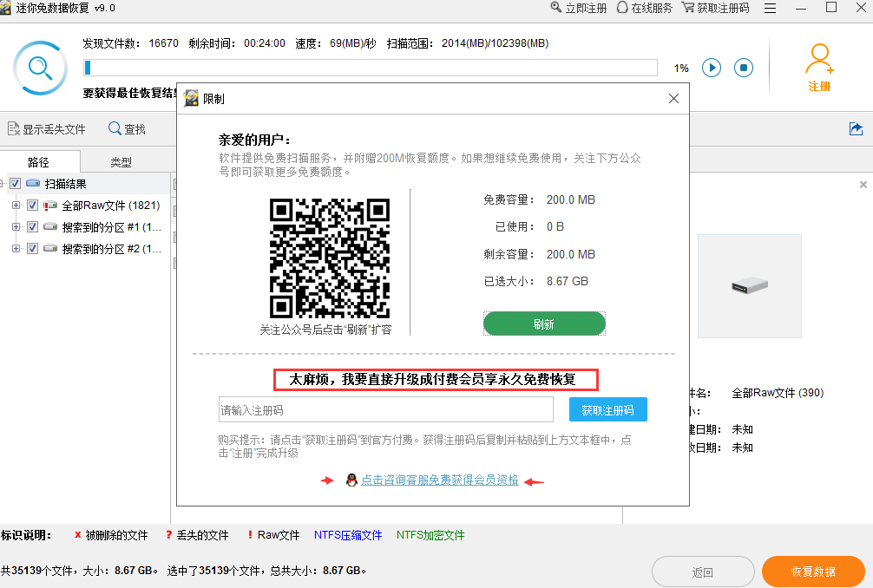Click the export share icon
Screen dimensions: 873x588
point(856,129)
